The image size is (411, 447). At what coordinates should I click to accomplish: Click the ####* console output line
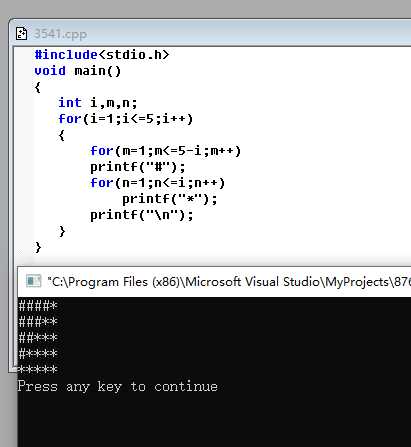click(38, 305)
